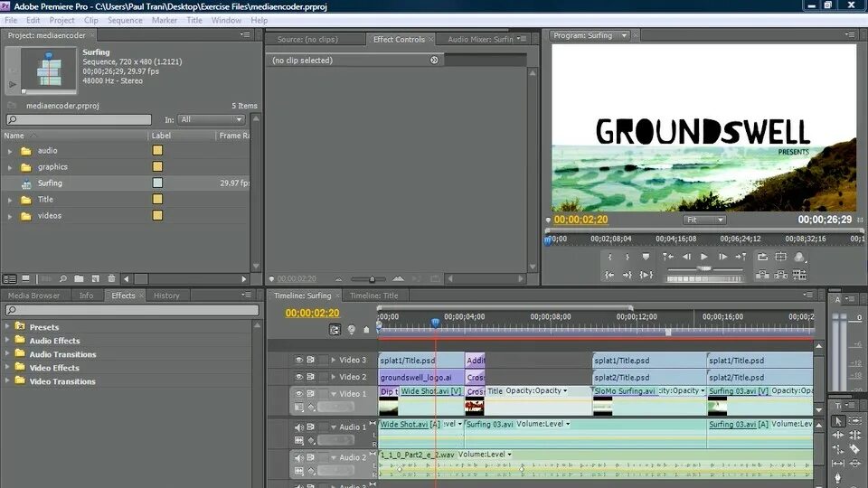Switch to the Timeline: Title tab
868x488 pixels.
coord(373,296)
